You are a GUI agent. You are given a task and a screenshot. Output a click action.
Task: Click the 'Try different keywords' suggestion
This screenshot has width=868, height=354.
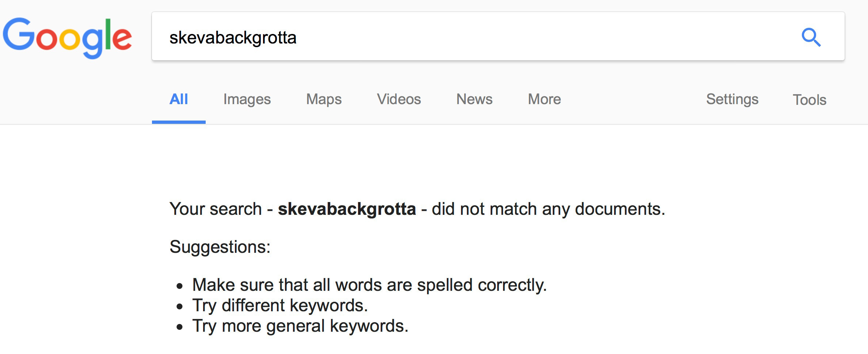(x=280, y=305)
